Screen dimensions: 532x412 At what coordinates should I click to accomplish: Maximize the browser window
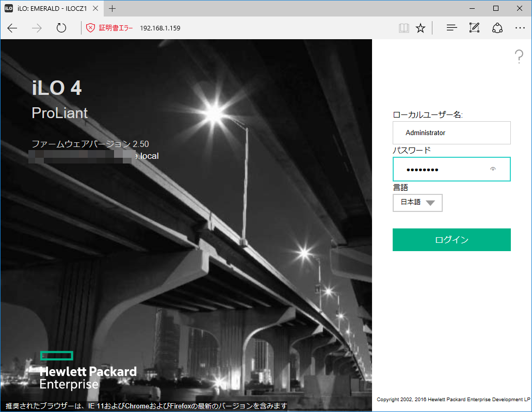coord(496,8)
